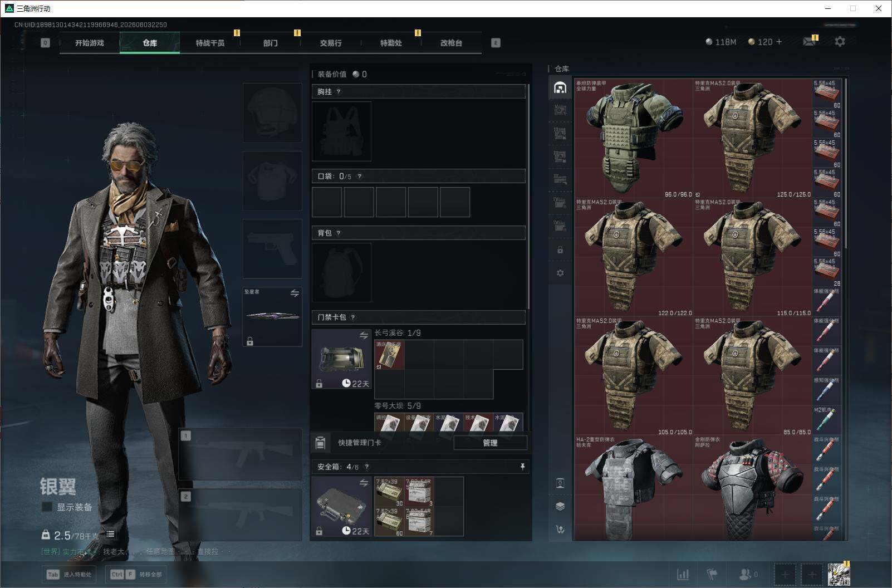This screenshot has height=588, width=892.
Task: Click the warehouse scrollbar
Action: tap(846, 164)
